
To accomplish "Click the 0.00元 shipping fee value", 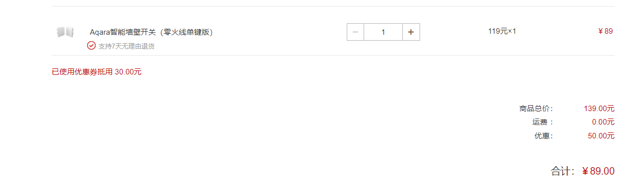I will [x=603, y=122].
